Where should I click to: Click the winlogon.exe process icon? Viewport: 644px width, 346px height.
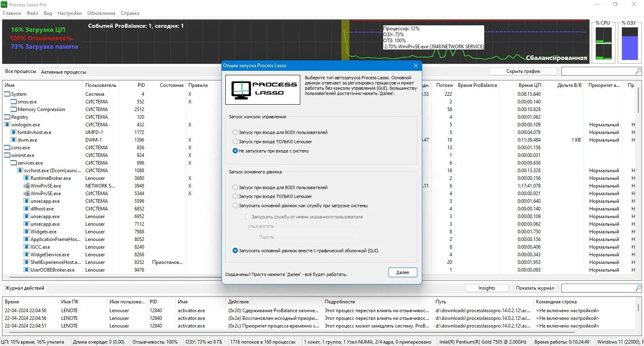click(x=7, y=125)
